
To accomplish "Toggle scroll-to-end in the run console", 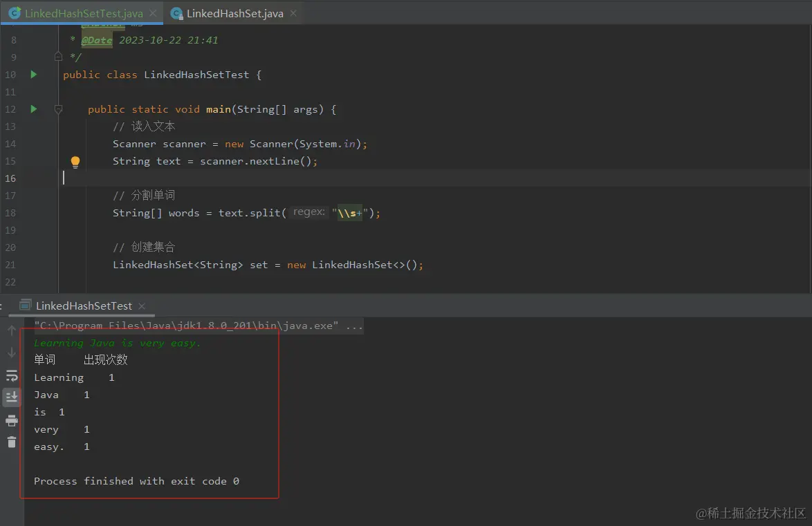I will (11, 397).
